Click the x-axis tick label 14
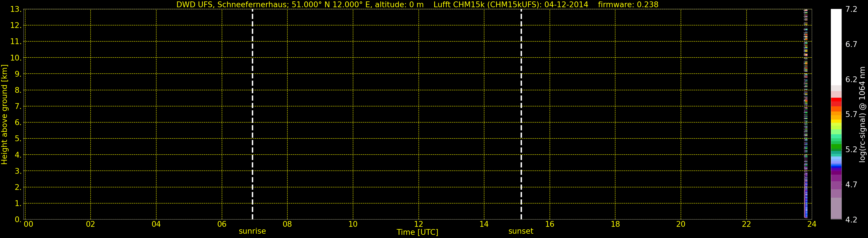868x238 pixels. click(484, 224)
